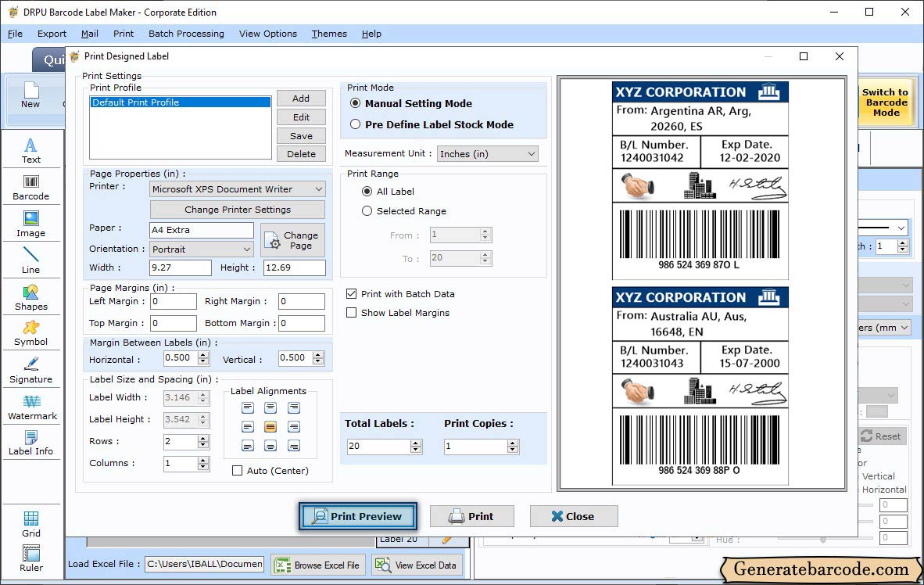Click View Excel Data button
924x585 pixels.
417,565
